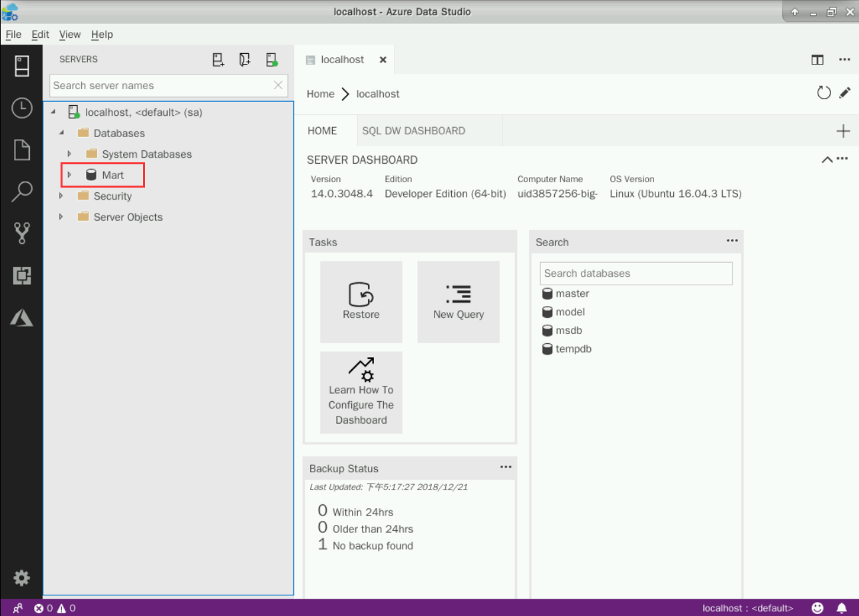Expand the Mart database node

pos(69,175)
